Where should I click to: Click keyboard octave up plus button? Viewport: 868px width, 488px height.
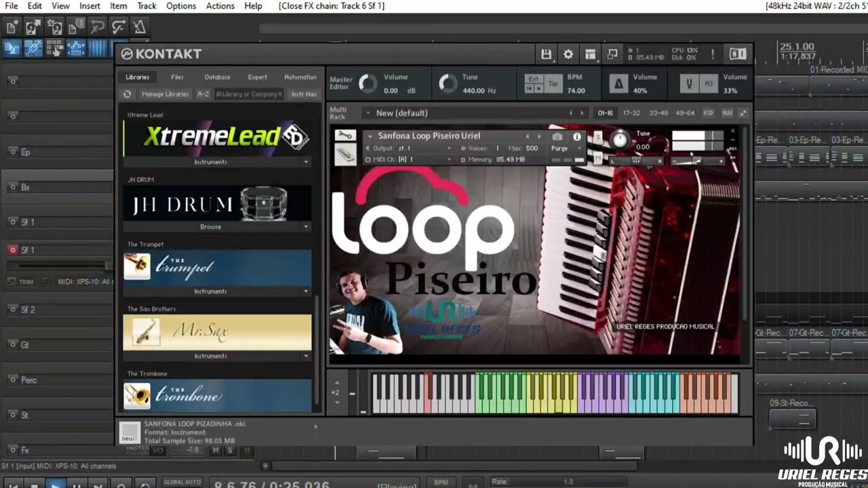point(337,384)
